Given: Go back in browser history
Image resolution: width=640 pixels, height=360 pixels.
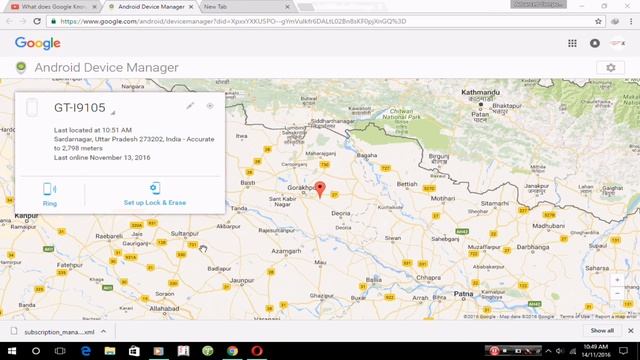Looking at the screenshot, I should pos(9,21).
